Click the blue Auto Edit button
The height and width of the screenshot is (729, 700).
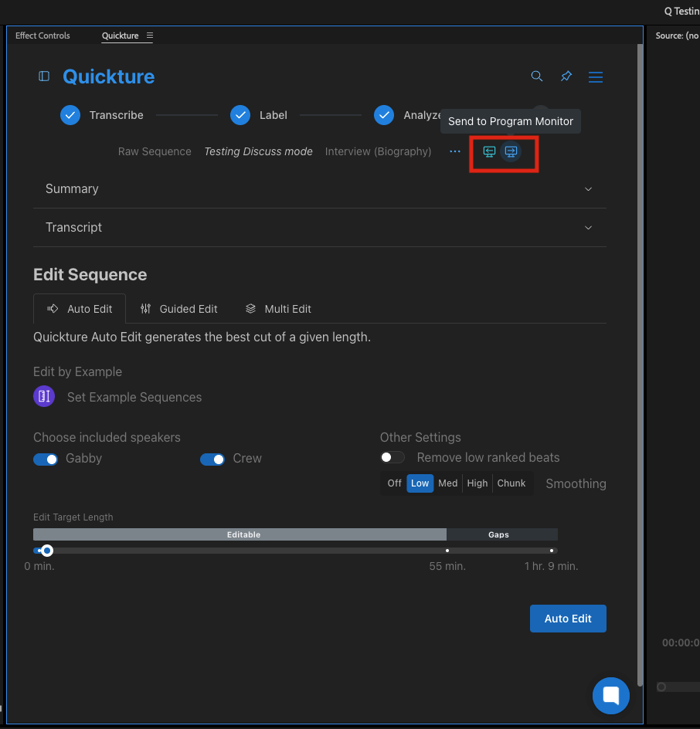568,619
